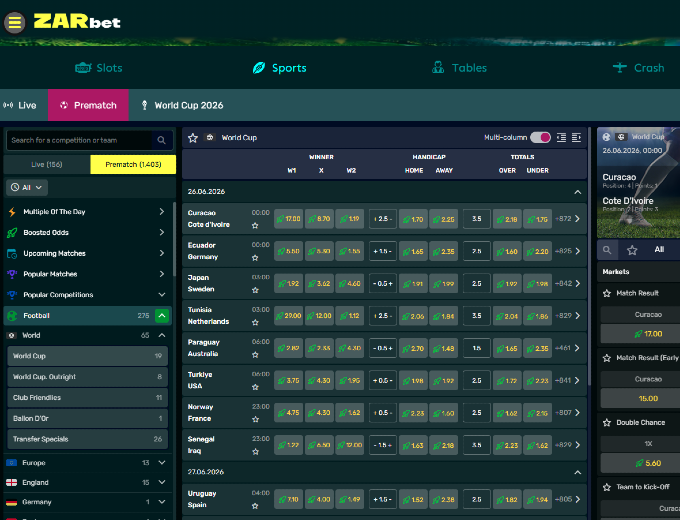Star the Norway vs France match
Screen dimensions: 680x520
[x=255, y=419]
